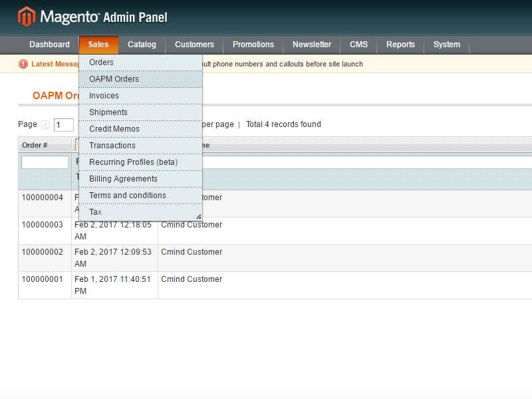532x399 pixels.
Task: Open the System menu
Action: 446,45
